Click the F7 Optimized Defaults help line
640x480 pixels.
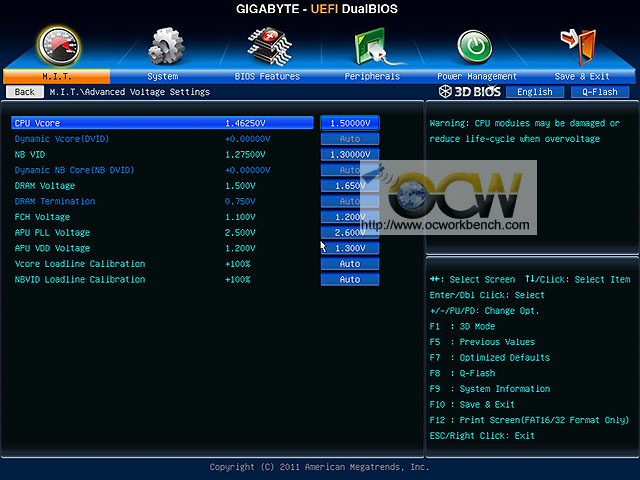(x=490, y=358)
